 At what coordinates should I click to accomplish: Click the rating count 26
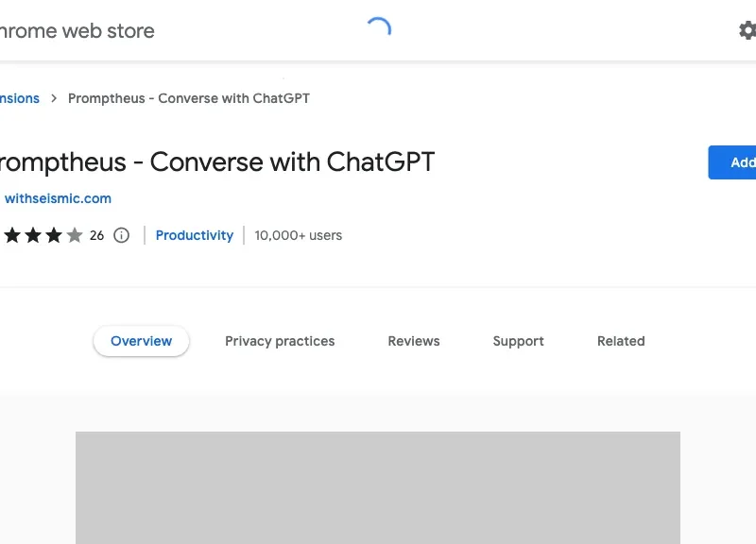tap(96, 235)
